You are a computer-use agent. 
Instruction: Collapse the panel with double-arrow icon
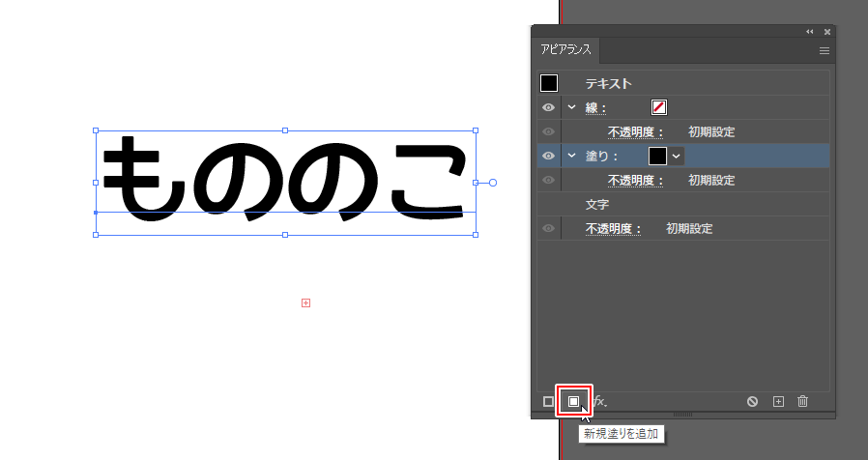point(810,32)
